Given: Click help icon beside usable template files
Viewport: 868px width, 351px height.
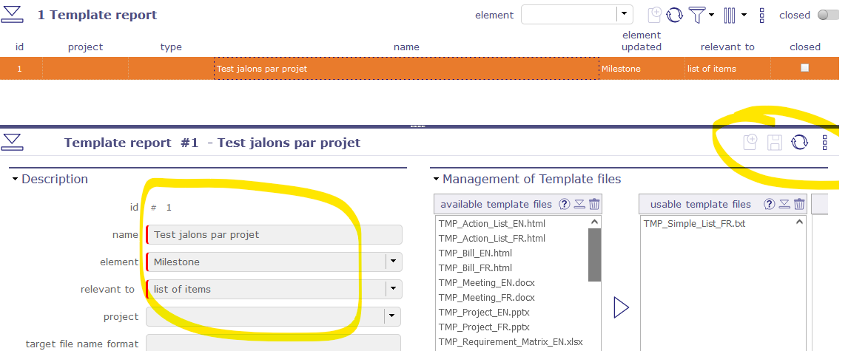Looking at the screenshot, I should pyautogui.click(x=770, y=205).
